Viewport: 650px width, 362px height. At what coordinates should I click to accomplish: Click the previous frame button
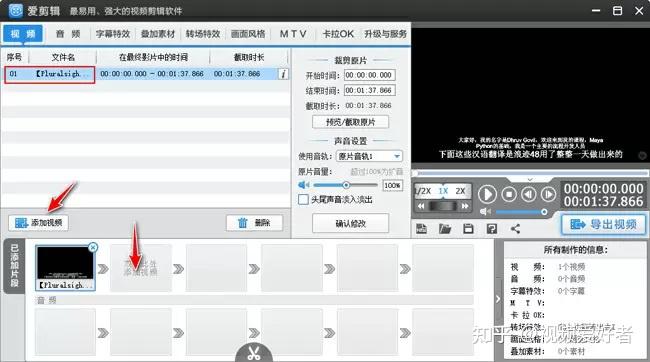tap(529, 194)
